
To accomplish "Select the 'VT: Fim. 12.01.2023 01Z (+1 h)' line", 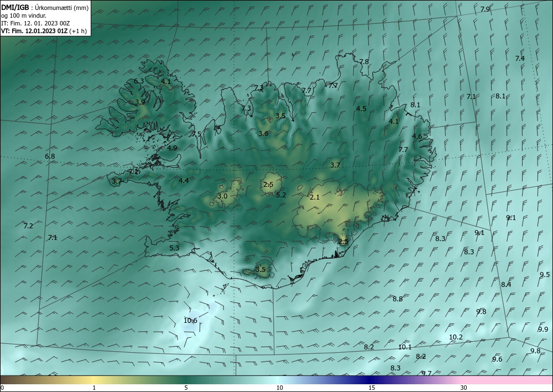I will pos(44,30).
